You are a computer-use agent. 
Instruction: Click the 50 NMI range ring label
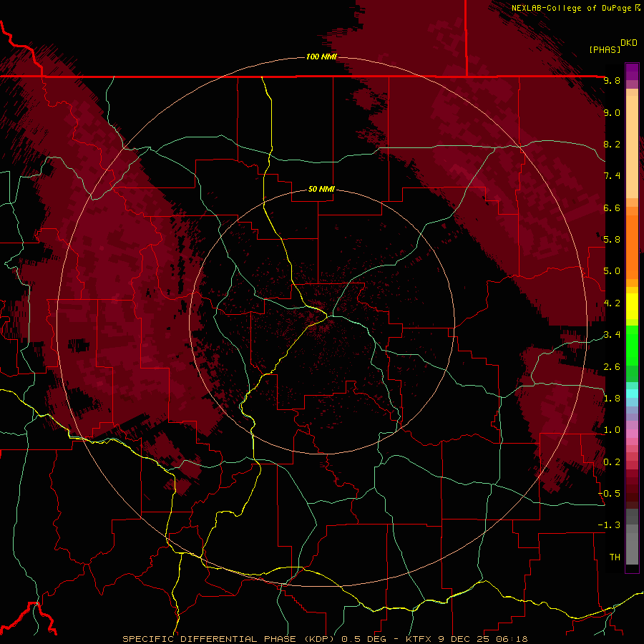click(321, 189)
